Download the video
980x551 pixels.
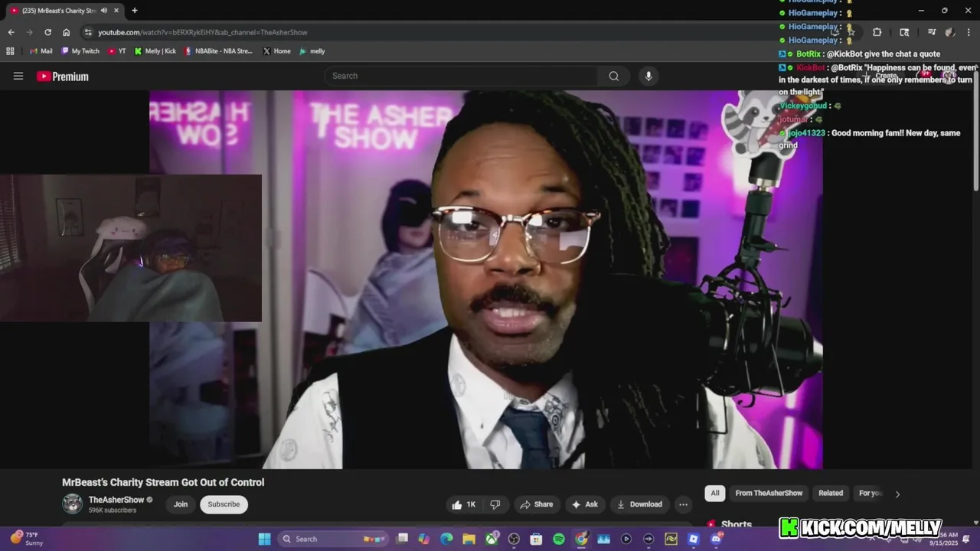pos(639,504)
